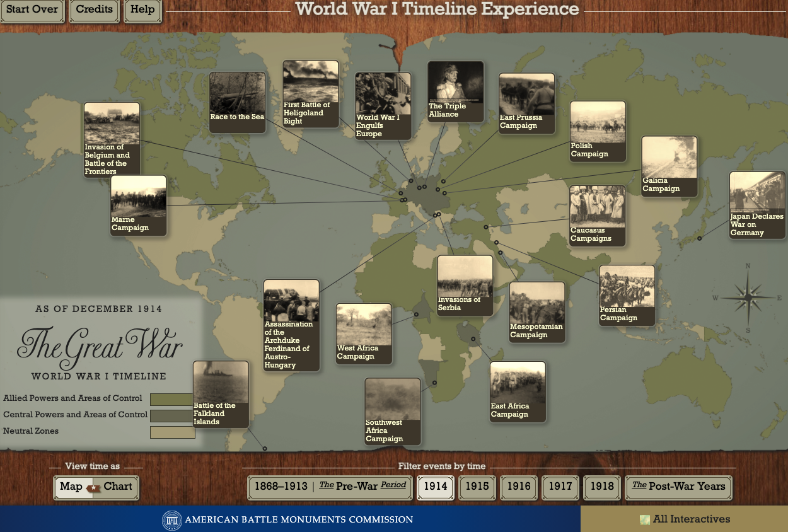Open Invasion of Belgium event card
Screen dimensions: 788x532
coord(112,139)
